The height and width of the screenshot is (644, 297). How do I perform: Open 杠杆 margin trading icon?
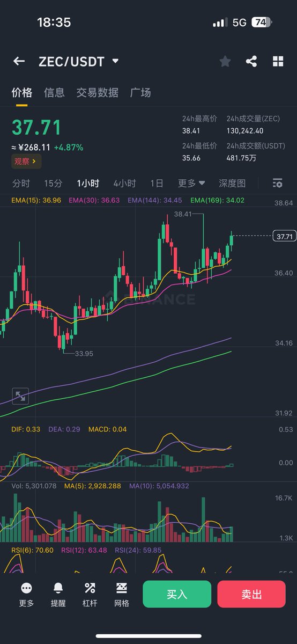coord(90,595)
